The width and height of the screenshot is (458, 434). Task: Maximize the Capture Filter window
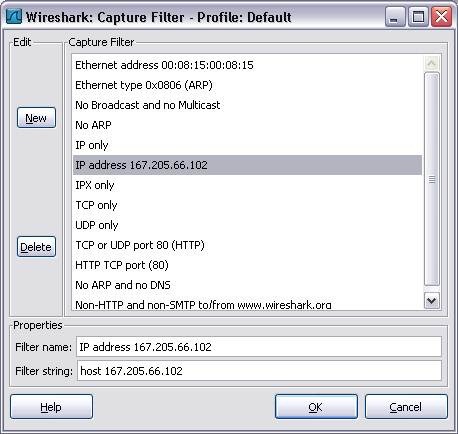tap(418, 17)
